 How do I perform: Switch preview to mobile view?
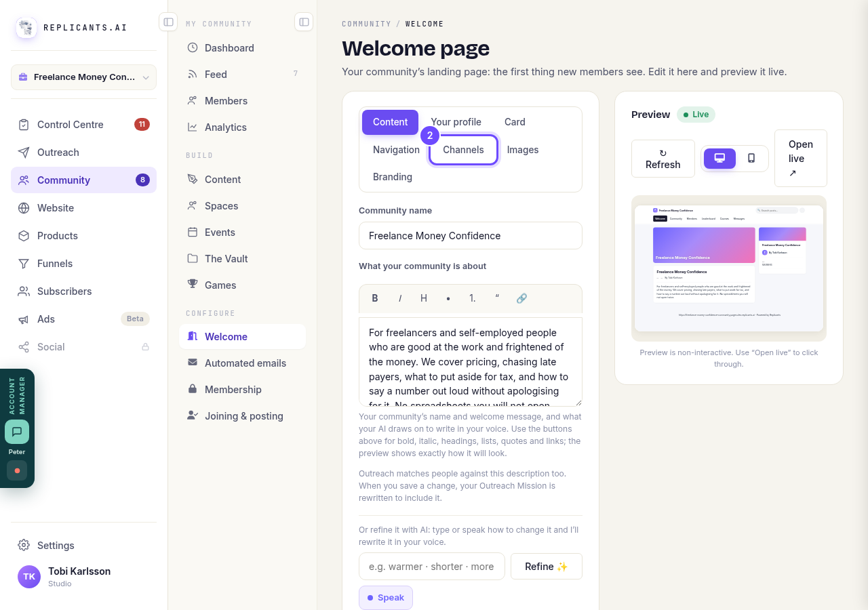[751, 159]
